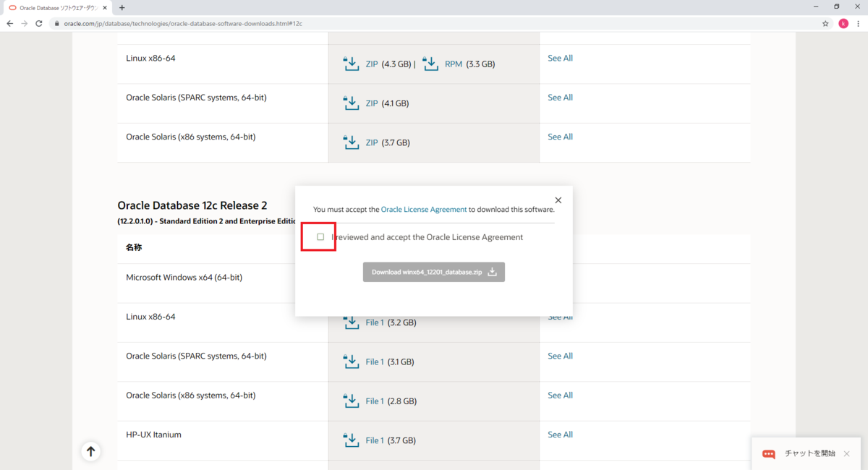Click File 1 link sized 3.2 GB

pyautogui.click(x=375, y=322)
